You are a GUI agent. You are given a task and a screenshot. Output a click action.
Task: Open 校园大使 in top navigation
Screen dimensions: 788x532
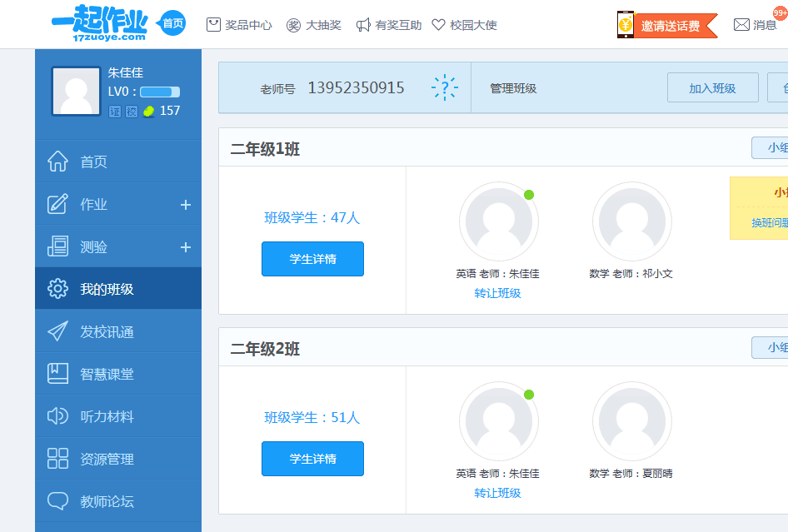464,25
